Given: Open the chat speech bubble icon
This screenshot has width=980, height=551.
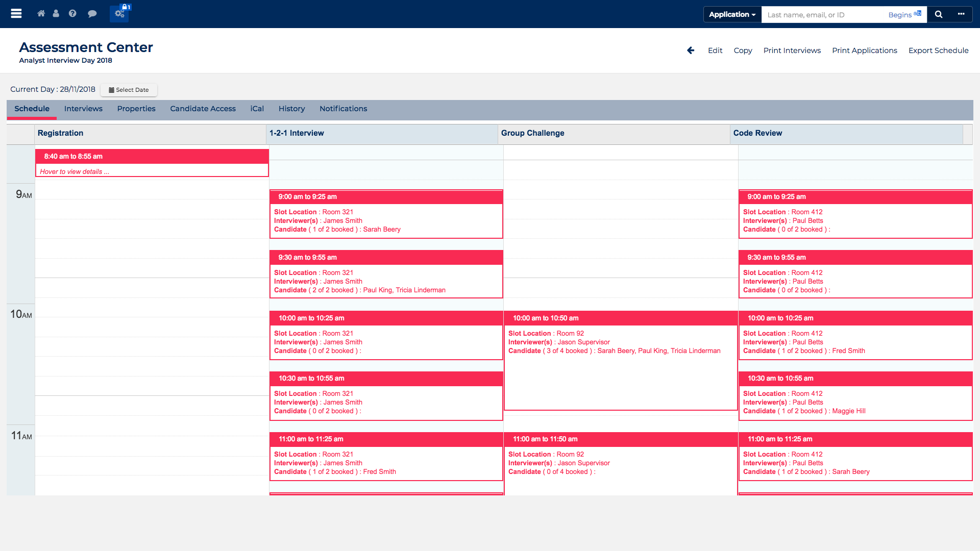Looking at the screenshot, I should (x=92, y=14).
